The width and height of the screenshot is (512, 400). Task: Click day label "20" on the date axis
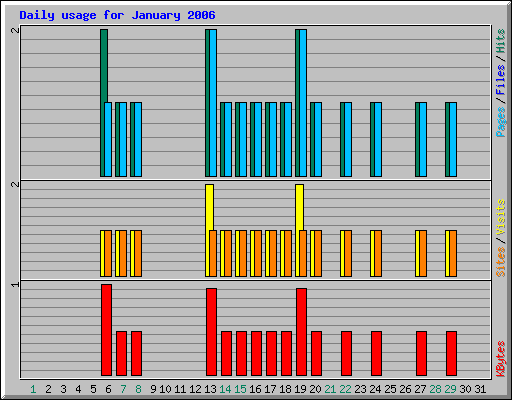pos(315,389)
